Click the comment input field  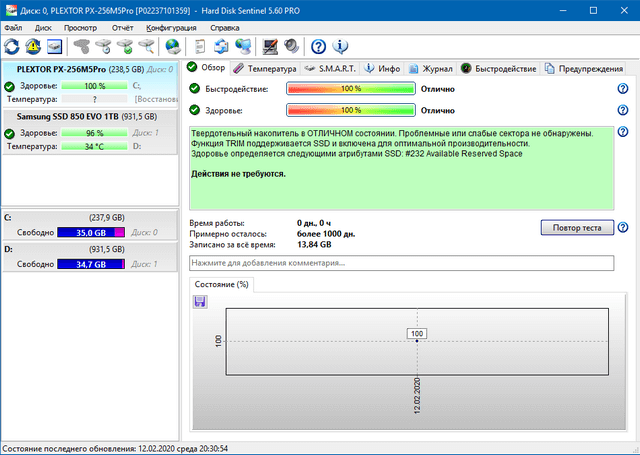tap(401, 263)
